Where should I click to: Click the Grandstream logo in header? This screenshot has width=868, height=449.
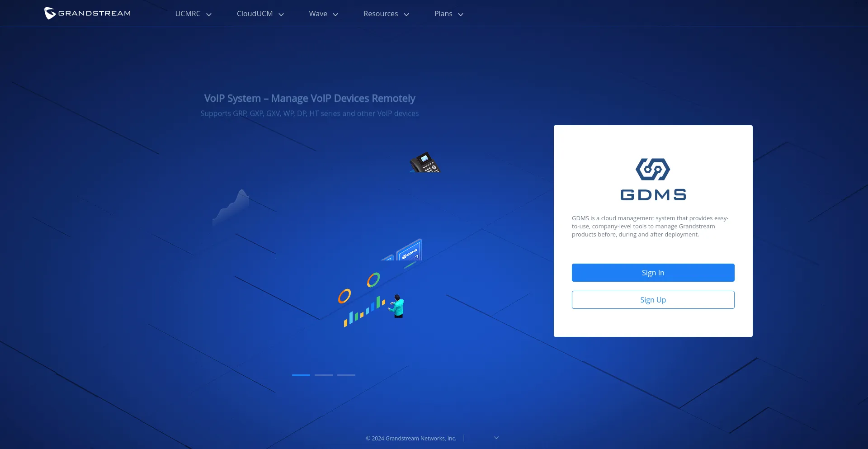(87, 14)
